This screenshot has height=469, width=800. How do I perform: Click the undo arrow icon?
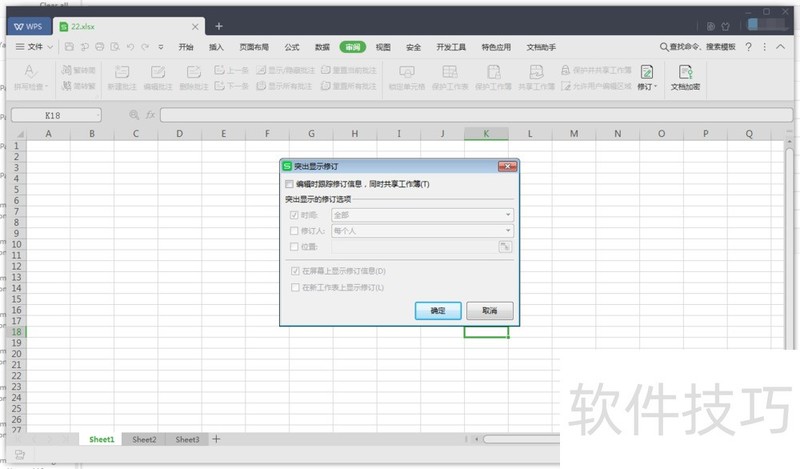[131, 47]
